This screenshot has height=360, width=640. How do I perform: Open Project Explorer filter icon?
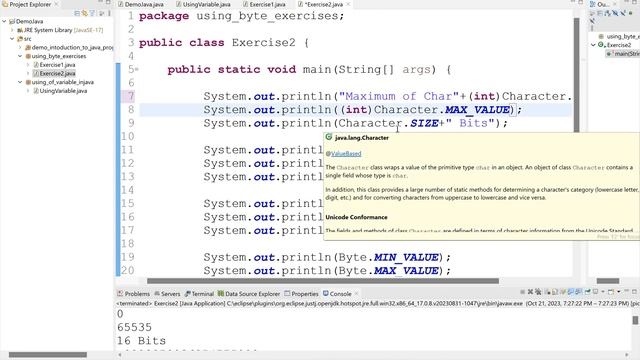(x=92, y=13)
